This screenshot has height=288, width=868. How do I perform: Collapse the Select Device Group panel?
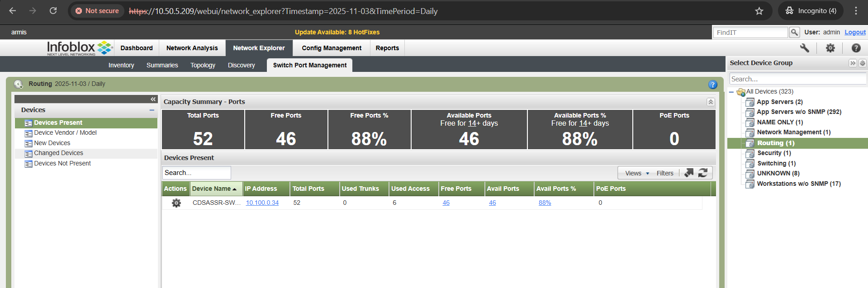(x=853, y=63)
